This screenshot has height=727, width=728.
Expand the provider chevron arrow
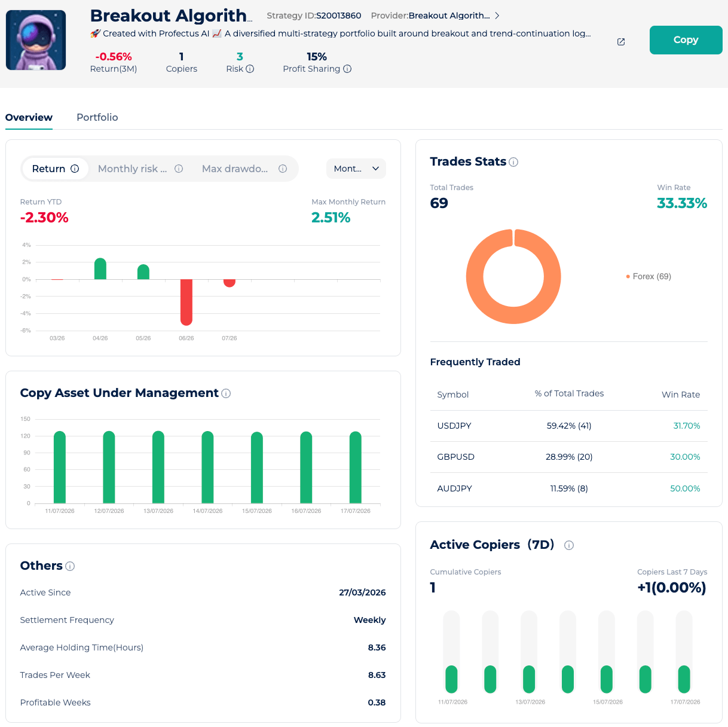tap(497, 16)
